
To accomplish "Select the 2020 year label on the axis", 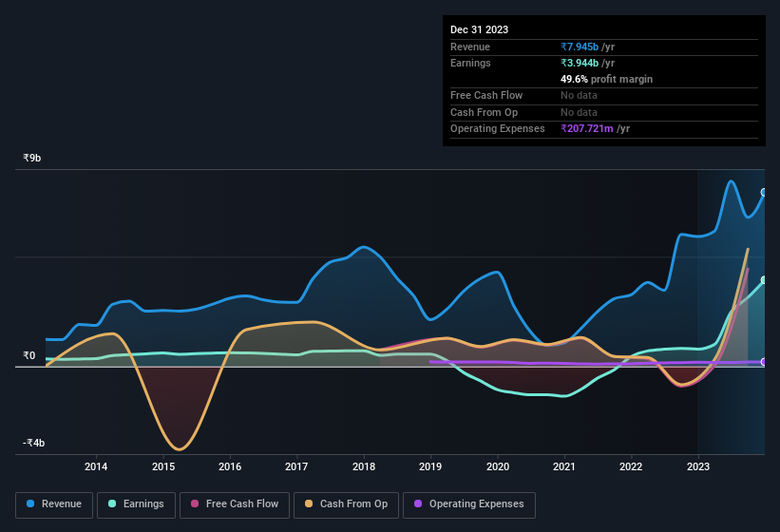I will 497,466.
